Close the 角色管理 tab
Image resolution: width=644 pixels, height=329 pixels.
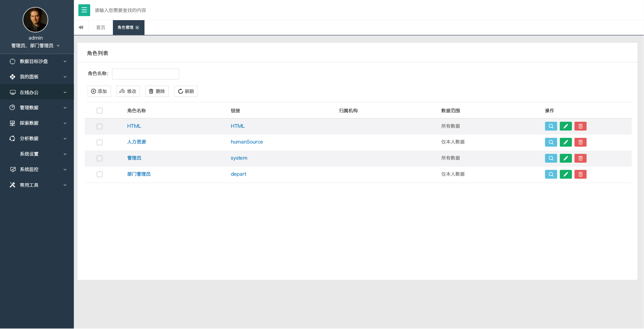click(x=137, y=28)
